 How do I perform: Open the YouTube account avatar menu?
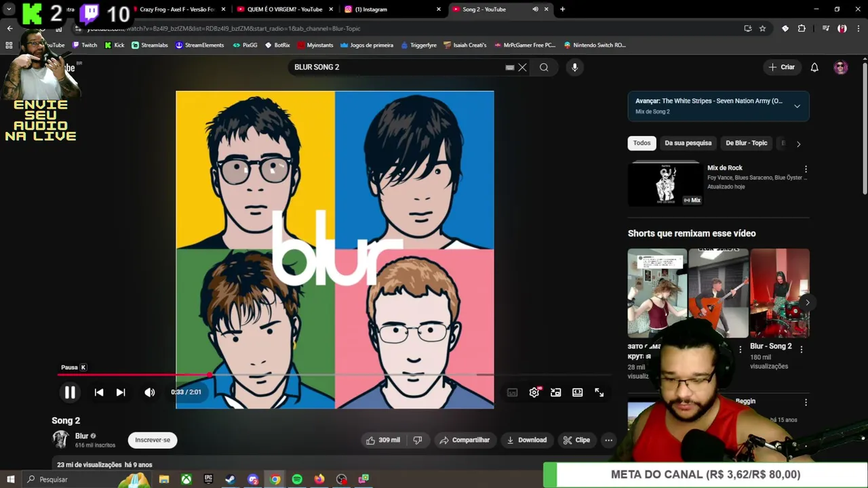coord(841,67)
